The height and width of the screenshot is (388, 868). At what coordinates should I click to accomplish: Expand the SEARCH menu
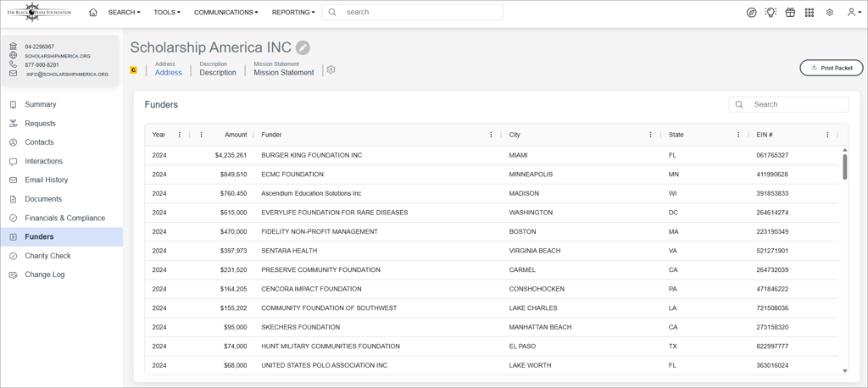(x=124, y=12)
